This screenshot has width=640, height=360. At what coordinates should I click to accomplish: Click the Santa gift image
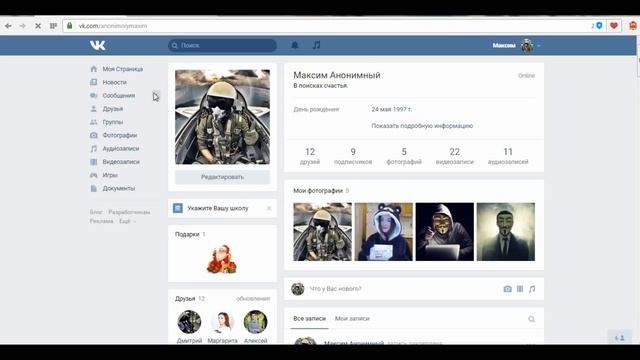[x=222, y=259]
